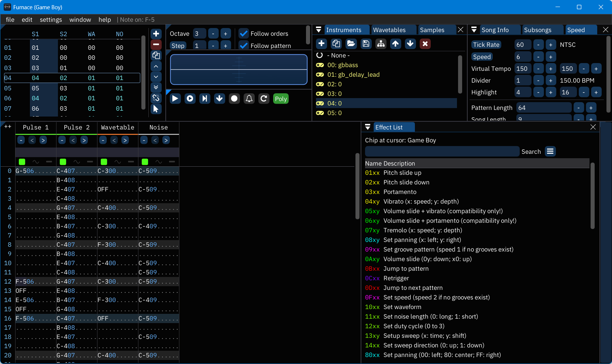
Task: Toggle the Follow pattern checkbox
Action: coord(244,45)
